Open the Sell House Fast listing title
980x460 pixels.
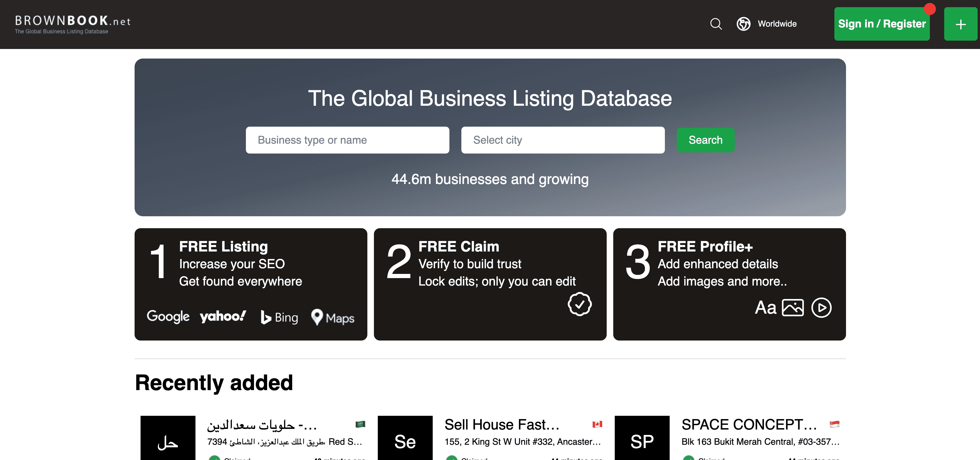point(502,424)
